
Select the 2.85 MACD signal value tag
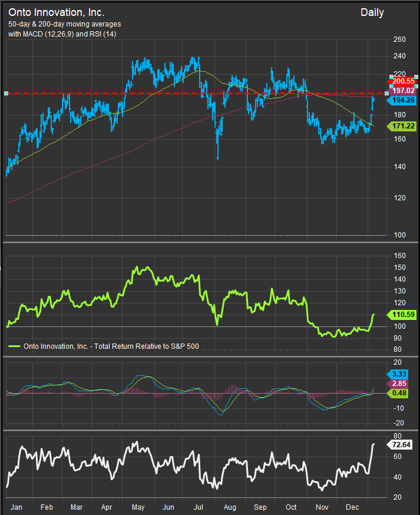(398, 384)
